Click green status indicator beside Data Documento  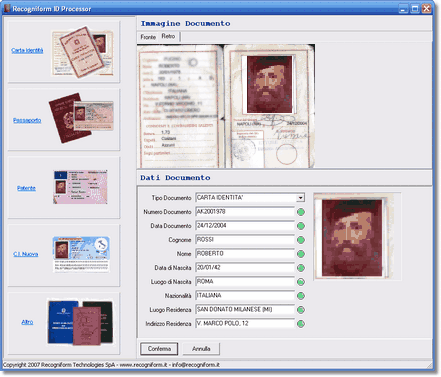[301, 226]
